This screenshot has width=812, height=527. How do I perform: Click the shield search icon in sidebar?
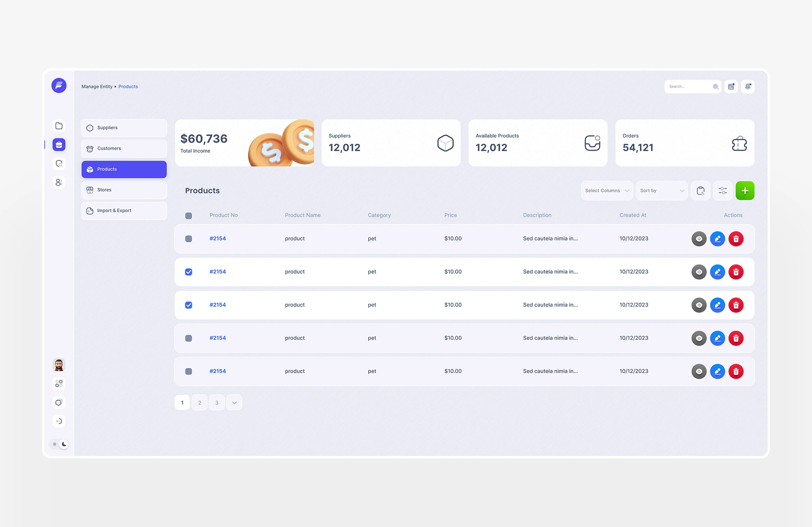tap(59, 163)
